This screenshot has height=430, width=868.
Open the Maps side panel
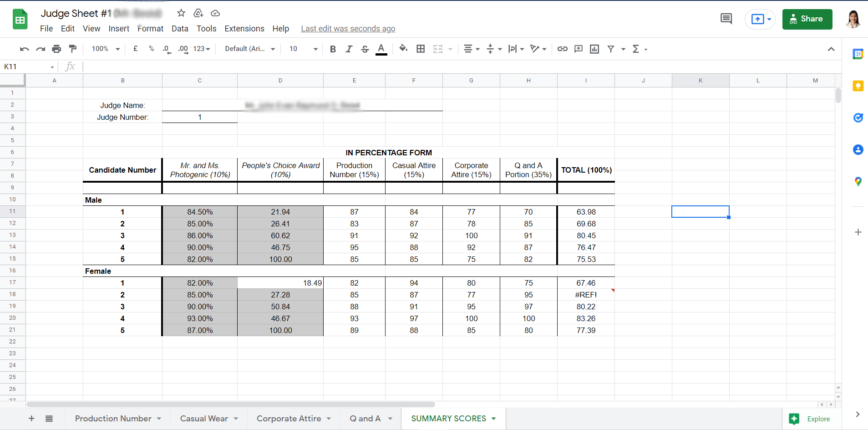coord(858,181)
